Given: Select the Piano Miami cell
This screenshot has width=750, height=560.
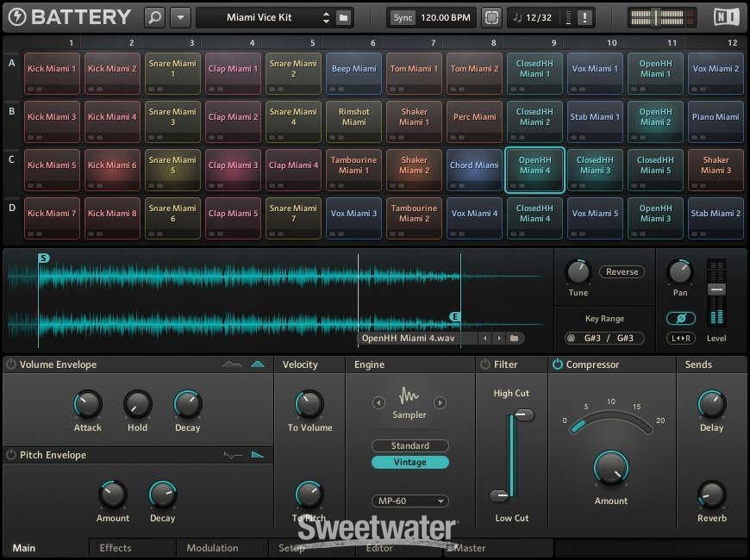Looking at the screenshot, I should point(716,121).
